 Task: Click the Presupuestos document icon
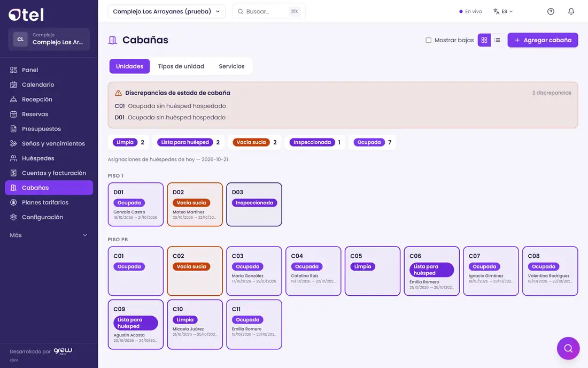(x=13, y=129)
